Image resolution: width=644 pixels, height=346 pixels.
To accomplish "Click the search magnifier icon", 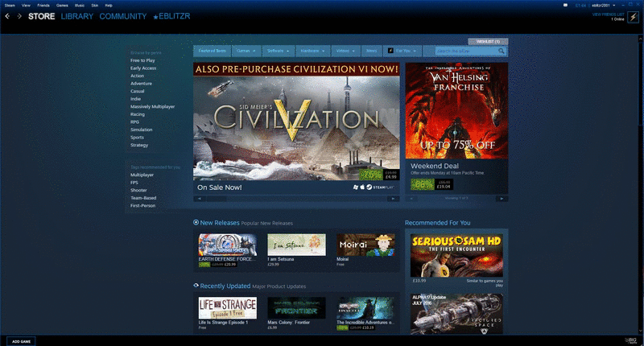I will click(502, 51).
